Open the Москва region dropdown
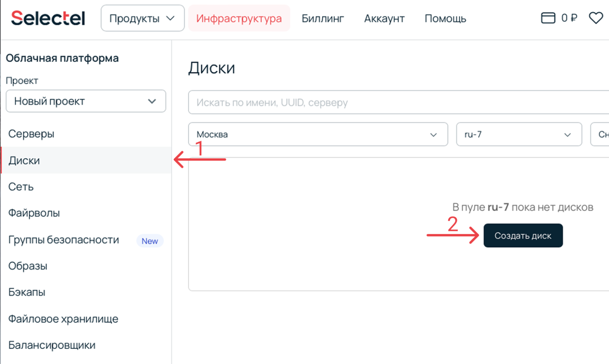Image resolution: width=609 pixels, height=364 pixels. click(x=318, y=134)
